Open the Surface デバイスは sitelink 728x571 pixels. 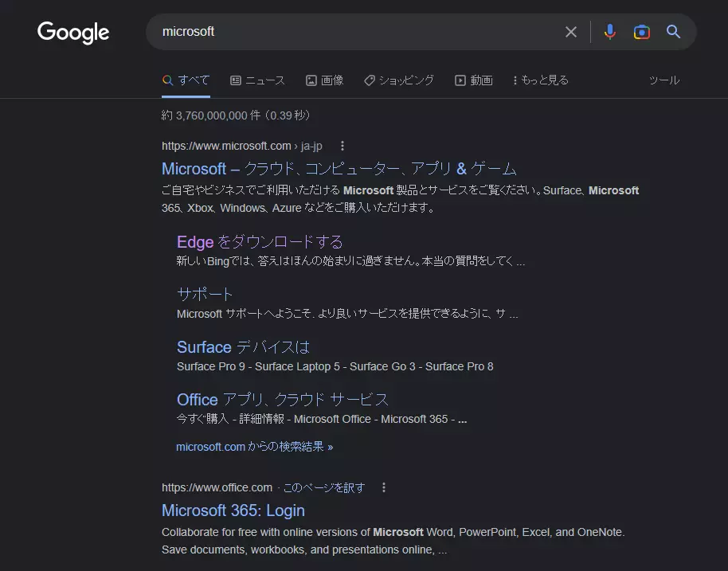243,346
